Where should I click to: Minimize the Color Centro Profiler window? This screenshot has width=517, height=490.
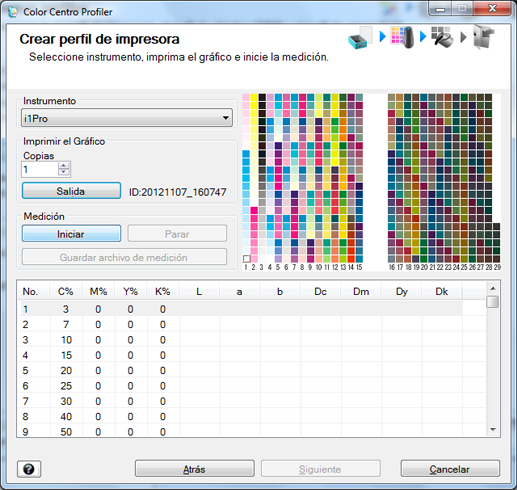[440, 9]
